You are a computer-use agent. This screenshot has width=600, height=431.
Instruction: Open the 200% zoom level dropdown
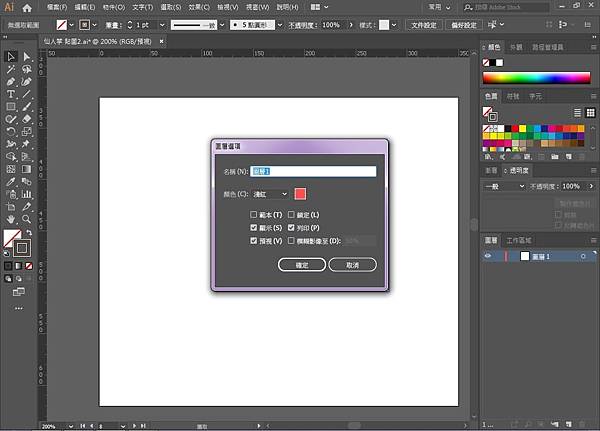[x=71, y=426]
